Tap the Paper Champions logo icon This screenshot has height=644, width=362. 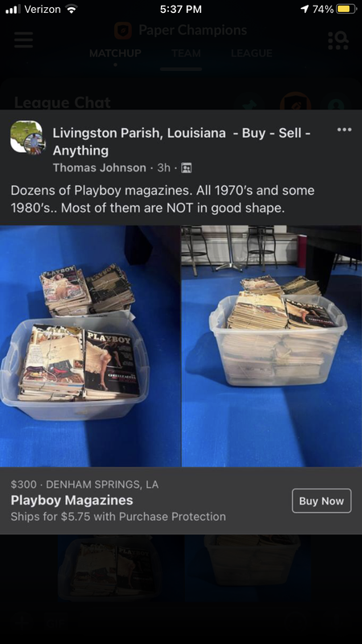click(x=123, y=31)
